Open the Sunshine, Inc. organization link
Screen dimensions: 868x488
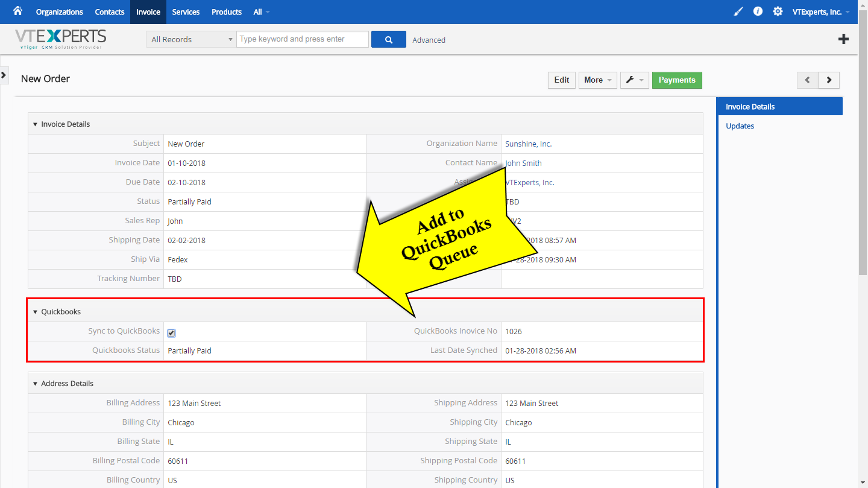point(529,144)
